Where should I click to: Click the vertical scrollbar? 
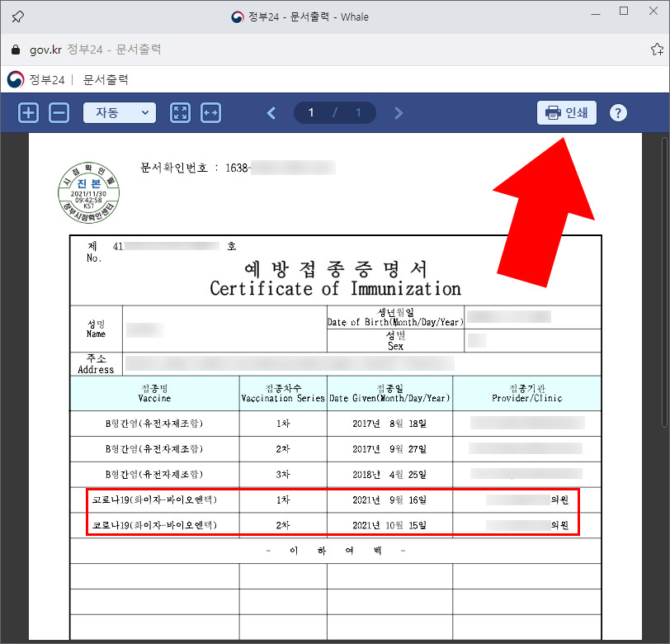664,282
